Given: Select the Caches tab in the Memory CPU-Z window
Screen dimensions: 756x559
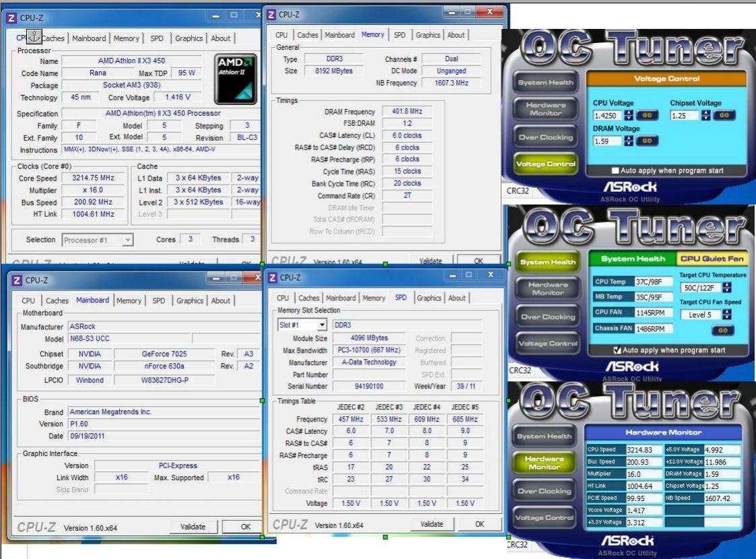Looking at the screenshot, I should (308, 35).
